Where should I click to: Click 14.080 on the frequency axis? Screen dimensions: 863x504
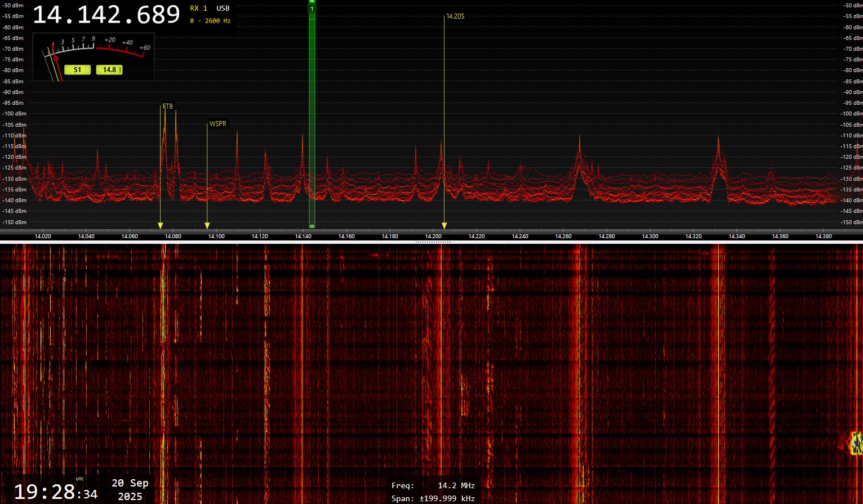[173, 237]
